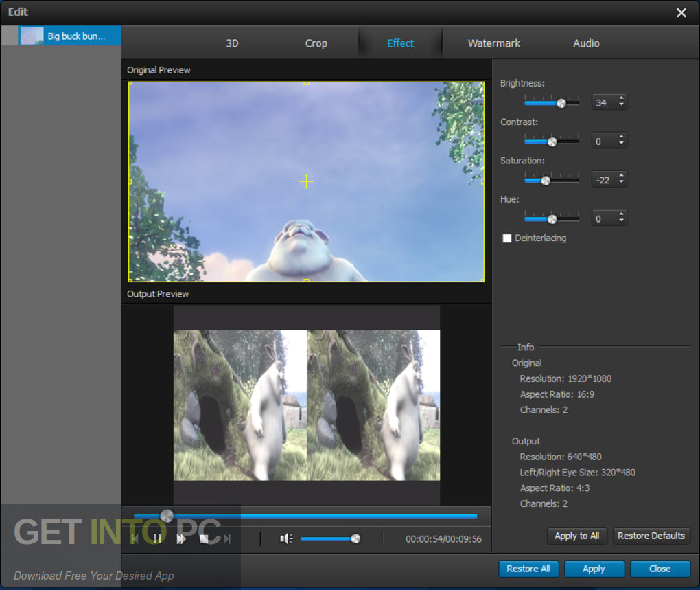Skip to the next frame
This screenshot has width=700, height=590.
coord(227,539)
